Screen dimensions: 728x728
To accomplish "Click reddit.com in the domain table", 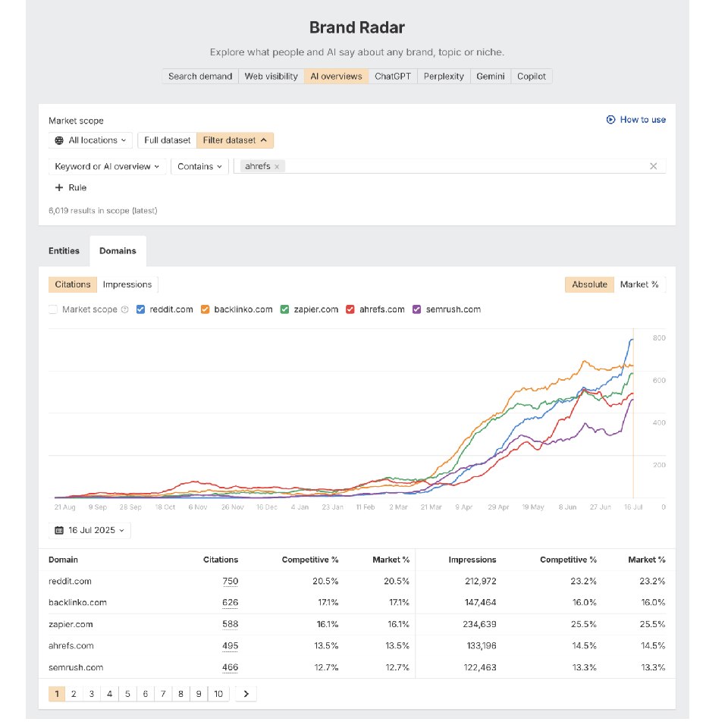I will 70,582.
